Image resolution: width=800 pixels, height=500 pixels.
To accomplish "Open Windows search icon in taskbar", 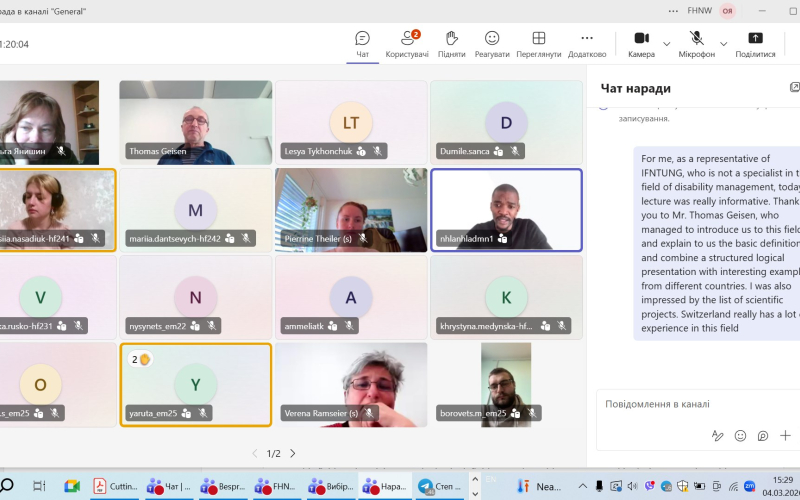I will pos(7,485).
